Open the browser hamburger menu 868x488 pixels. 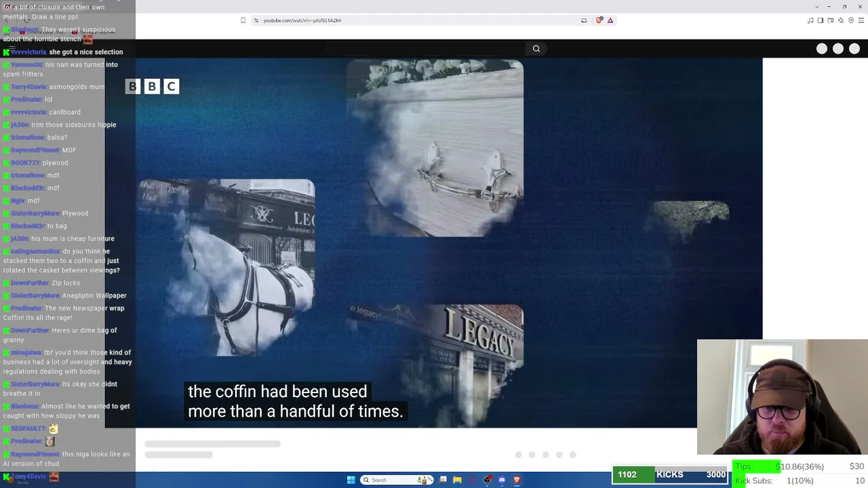[x=862, y=20]
